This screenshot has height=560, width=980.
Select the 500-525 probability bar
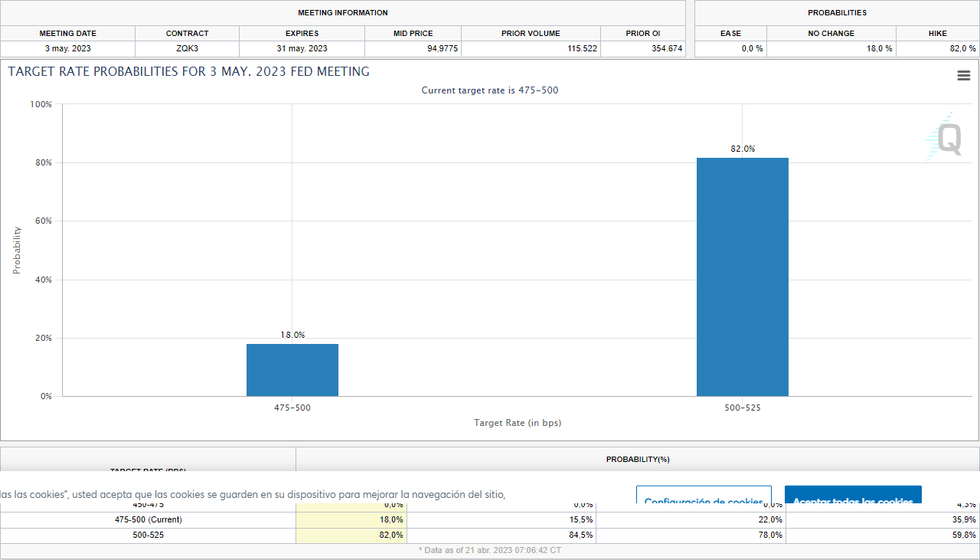pyautogui.click(x=742, y=277)
